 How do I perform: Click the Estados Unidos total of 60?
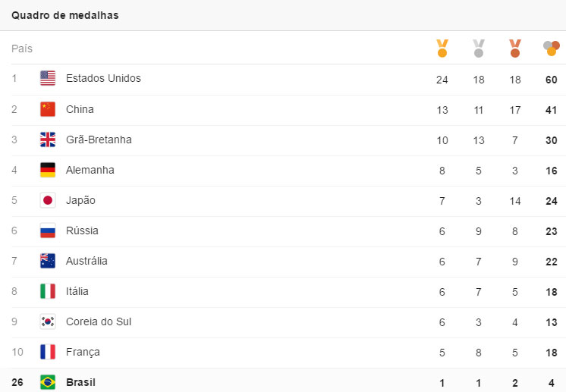552,80
